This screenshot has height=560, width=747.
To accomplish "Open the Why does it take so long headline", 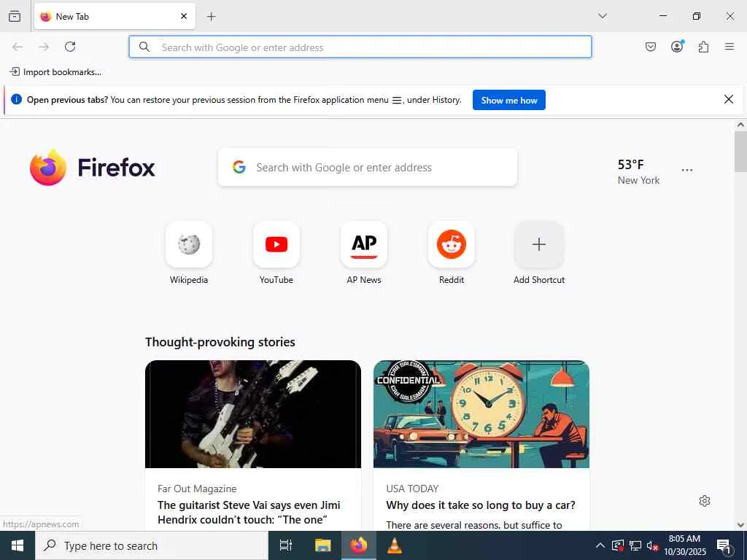I will tap(481, 505).
